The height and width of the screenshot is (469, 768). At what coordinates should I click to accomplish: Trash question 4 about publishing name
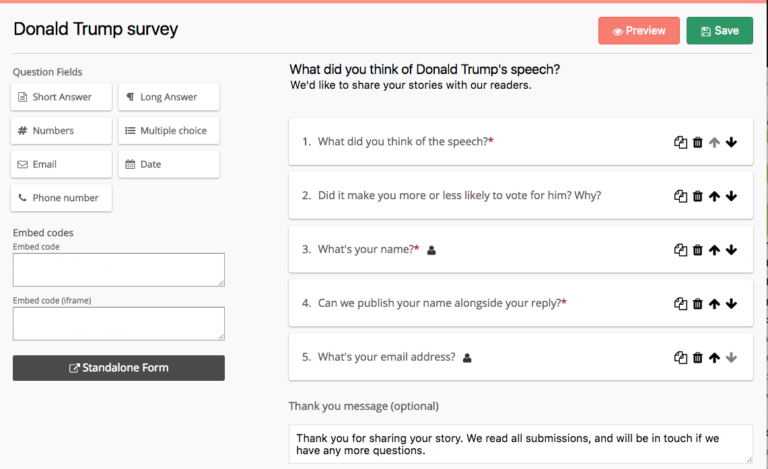click(x=697, y=304)
